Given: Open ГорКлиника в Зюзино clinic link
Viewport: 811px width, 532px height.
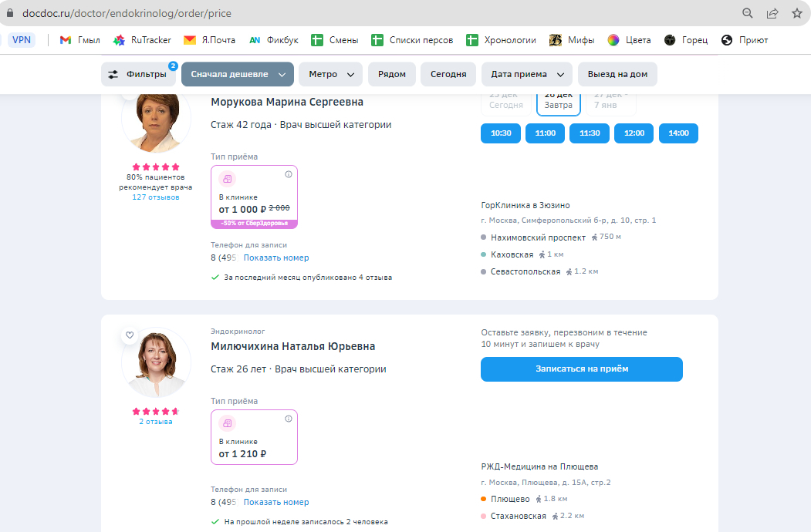Looking at the screenshot, I should point(525,205).
